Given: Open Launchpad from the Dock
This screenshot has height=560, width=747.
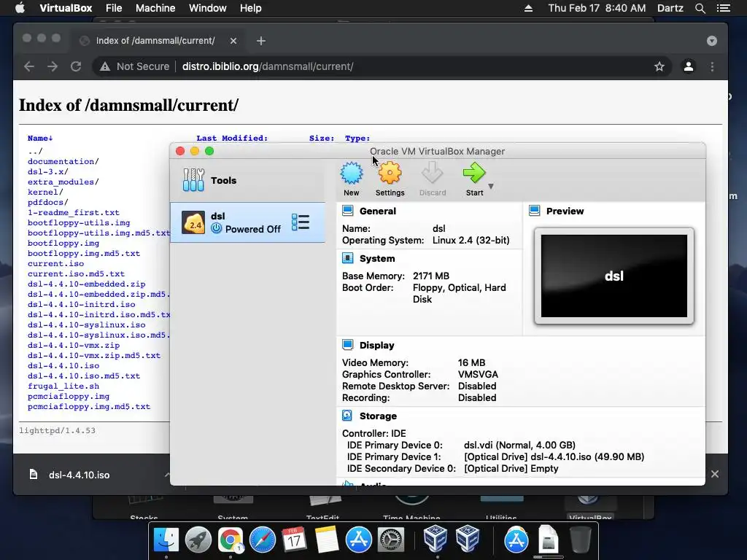Looking at the screenshot, I should pyautogui.click(x=198, y=540).
